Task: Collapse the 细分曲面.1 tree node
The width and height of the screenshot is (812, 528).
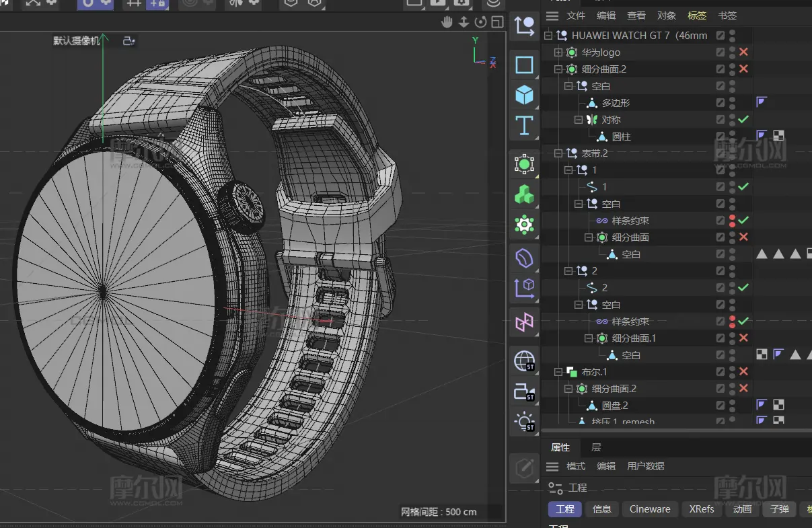Action: [589, 338]
